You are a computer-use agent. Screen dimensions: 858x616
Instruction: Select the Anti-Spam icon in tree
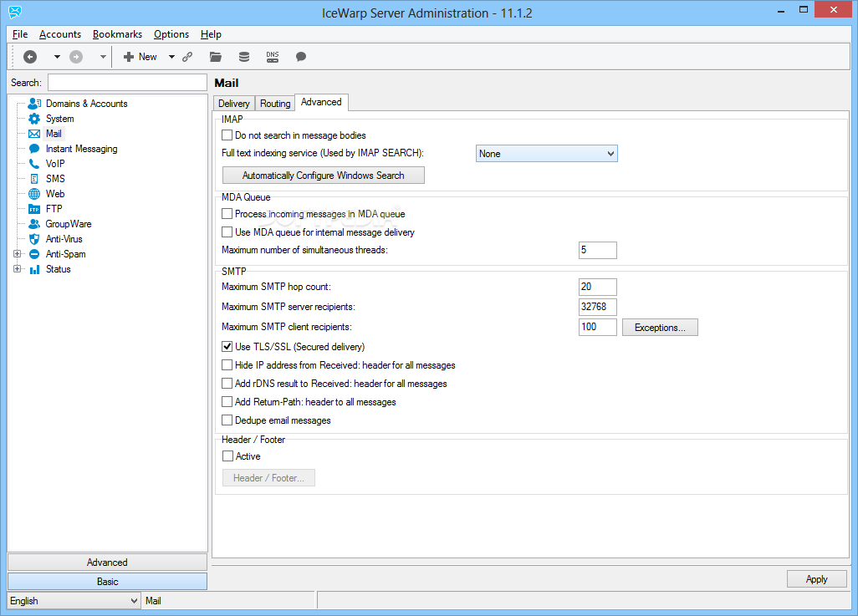click(x=34, y=254)
